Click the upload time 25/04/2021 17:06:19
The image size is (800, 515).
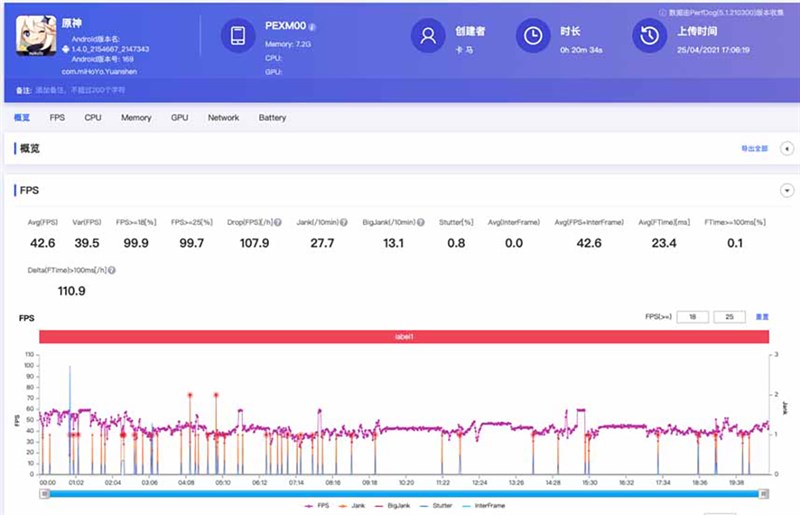(x=713, y=50)
